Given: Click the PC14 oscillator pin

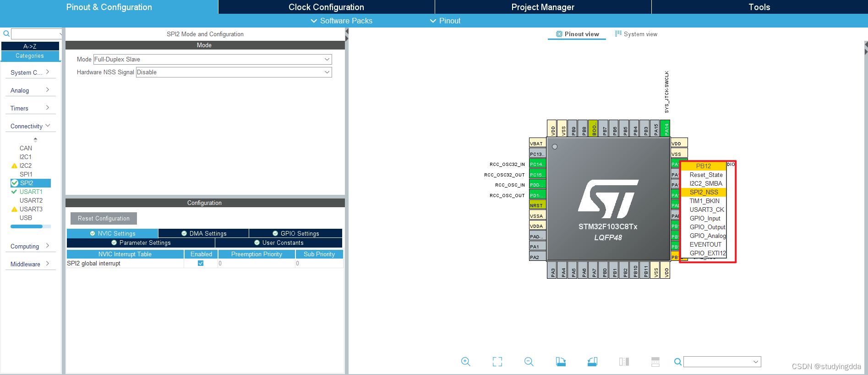Looking at the screenshot, I should pos(537,164).
